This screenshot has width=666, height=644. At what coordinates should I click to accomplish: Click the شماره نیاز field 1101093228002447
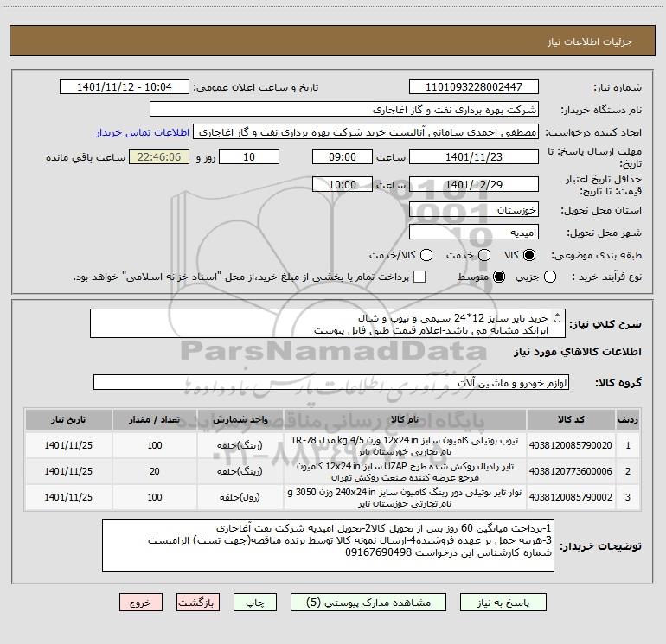pos(474,86)
